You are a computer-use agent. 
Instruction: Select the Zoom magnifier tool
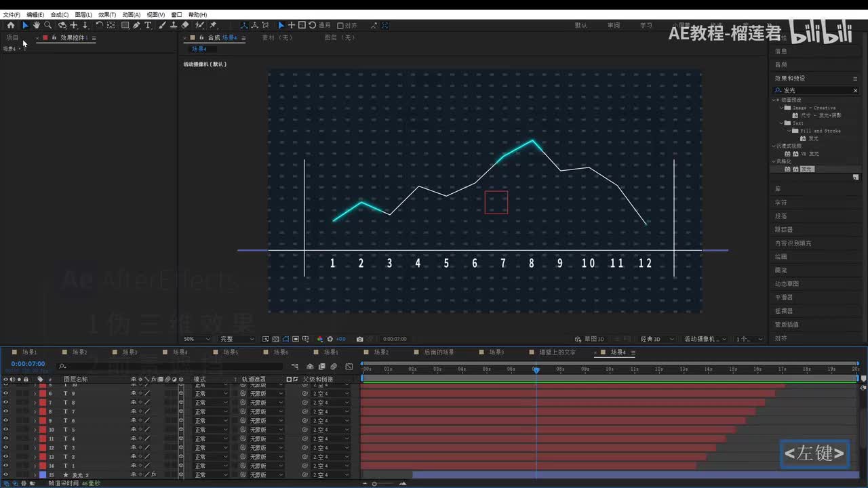tap(47, 25)
